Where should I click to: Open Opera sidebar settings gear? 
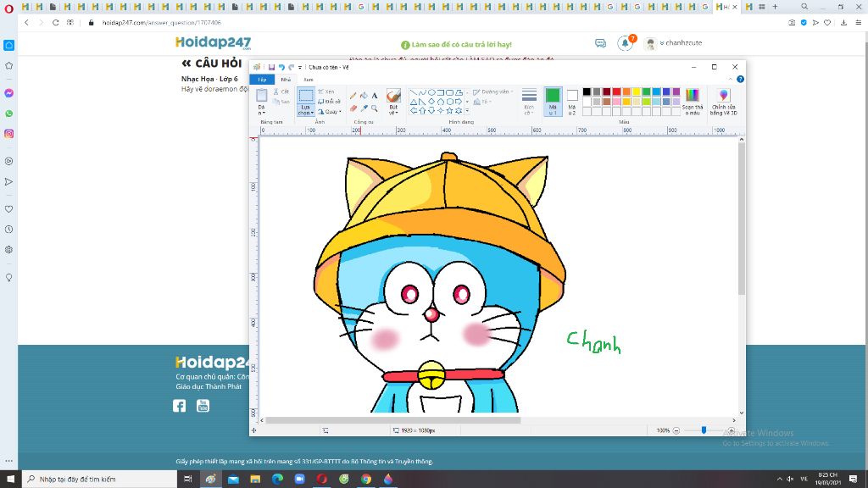[x=8, y=250]
